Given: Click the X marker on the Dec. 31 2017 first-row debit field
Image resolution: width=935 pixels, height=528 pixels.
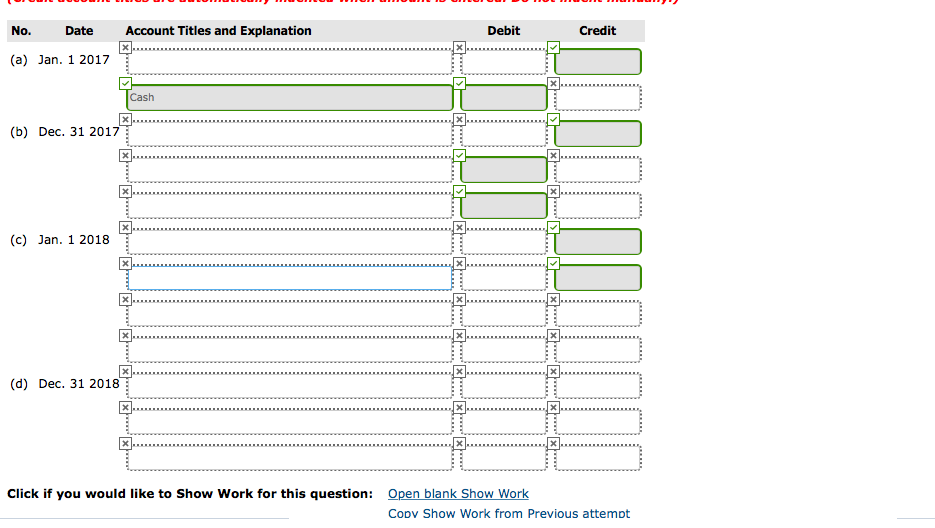Looking at the screenshot, I should pyautogui.click(x=459, y=120).
